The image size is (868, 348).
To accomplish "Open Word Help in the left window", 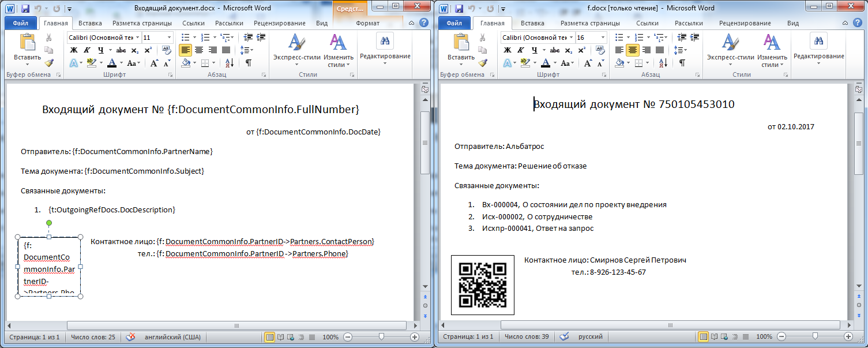I will 423,23.
